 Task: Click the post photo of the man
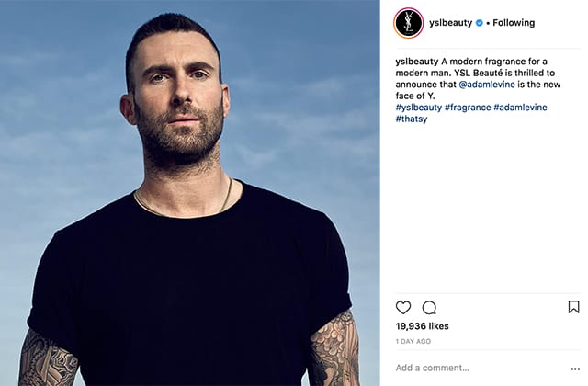(x=190, y=193)
